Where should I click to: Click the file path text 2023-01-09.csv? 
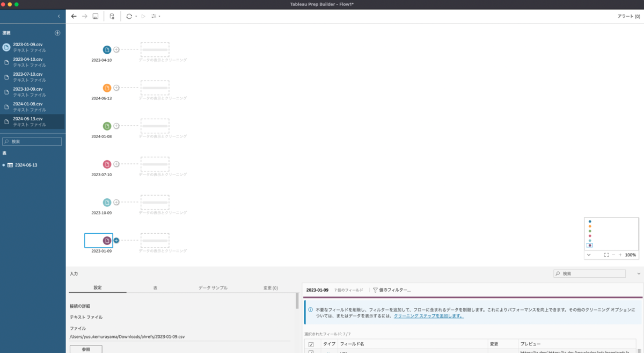[127, 337]
